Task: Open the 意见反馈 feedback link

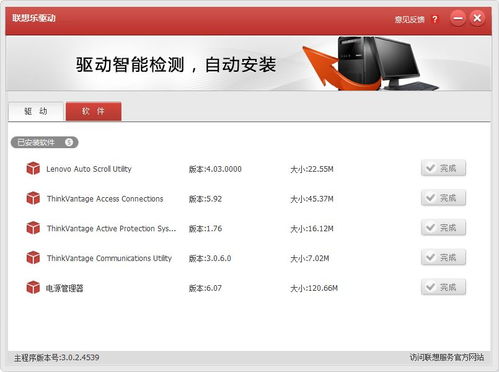Action: [409, 19]
